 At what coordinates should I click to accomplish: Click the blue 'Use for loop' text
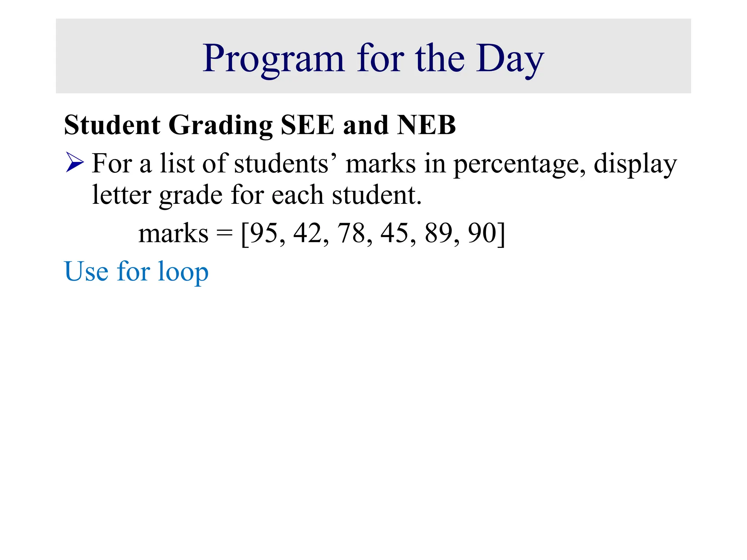tap(136, 271)
